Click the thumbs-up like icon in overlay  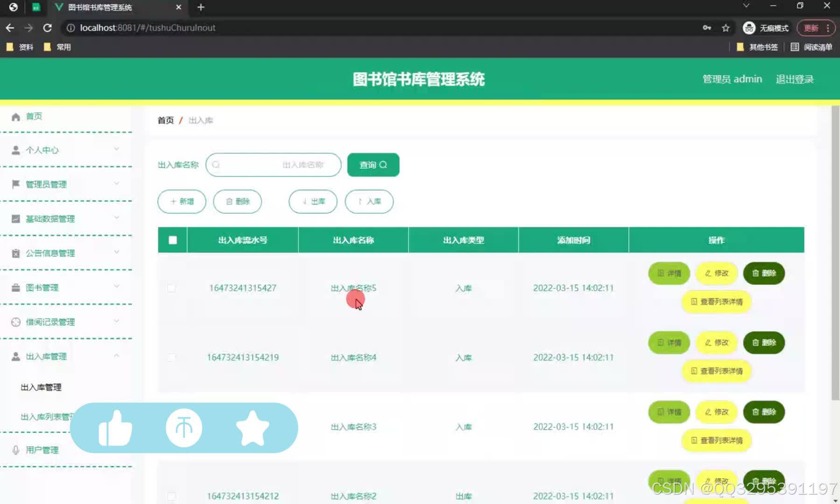115,428
